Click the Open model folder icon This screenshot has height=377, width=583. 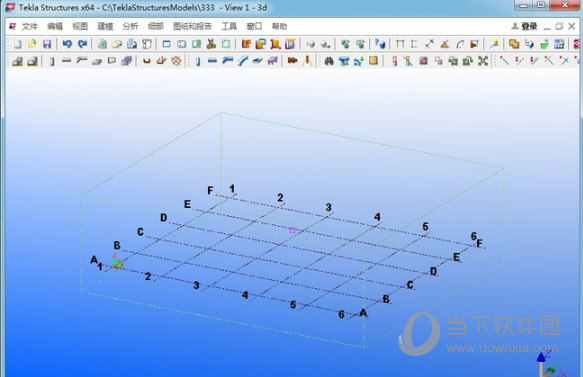32,44
